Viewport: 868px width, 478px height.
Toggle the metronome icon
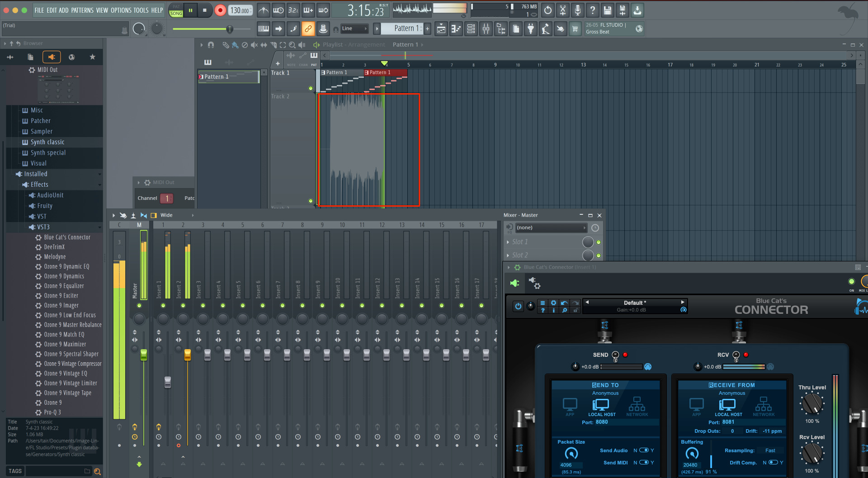point(264,10)
